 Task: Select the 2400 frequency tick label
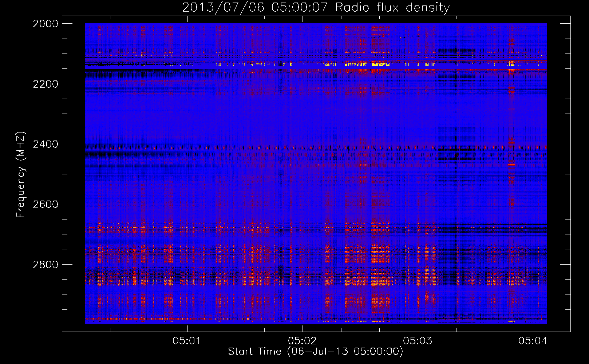46,145
